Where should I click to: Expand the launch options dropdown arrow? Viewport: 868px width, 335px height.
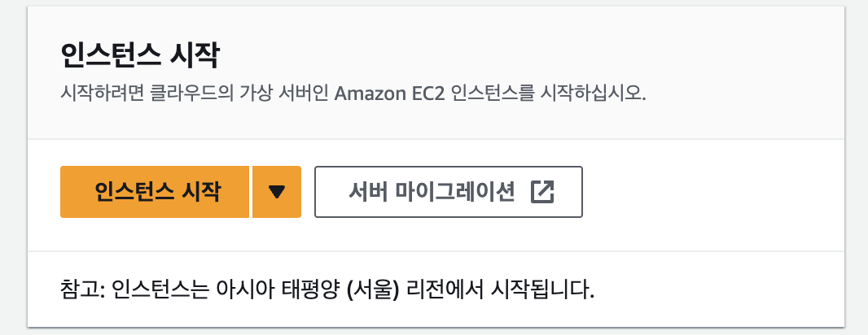(x=277, y=192)
